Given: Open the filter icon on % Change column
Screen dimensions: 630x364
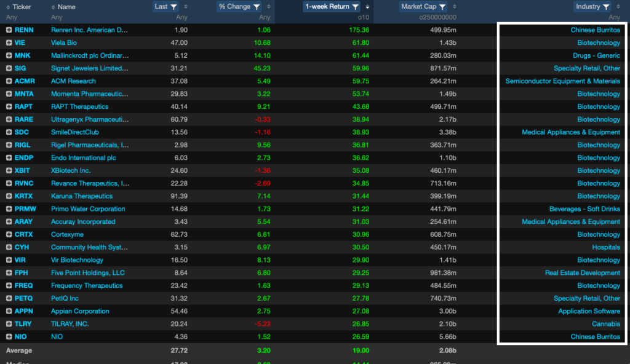Looking at the screenshot, I should pos(257,7).
